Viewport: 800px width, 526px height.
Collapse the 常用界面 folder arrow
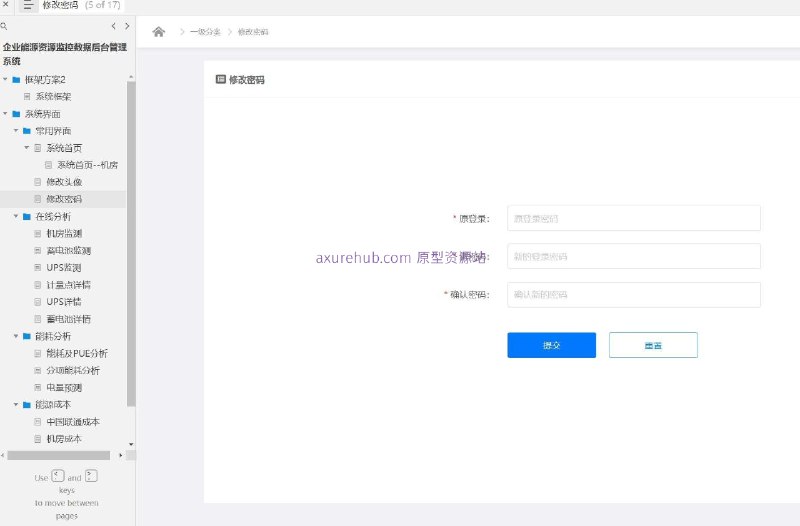16,131
